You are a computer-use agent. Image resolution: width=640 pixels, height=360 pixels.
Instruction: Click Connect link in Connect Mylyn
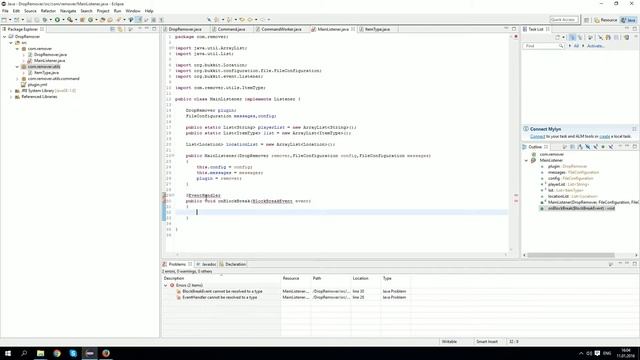click(537, 136)
